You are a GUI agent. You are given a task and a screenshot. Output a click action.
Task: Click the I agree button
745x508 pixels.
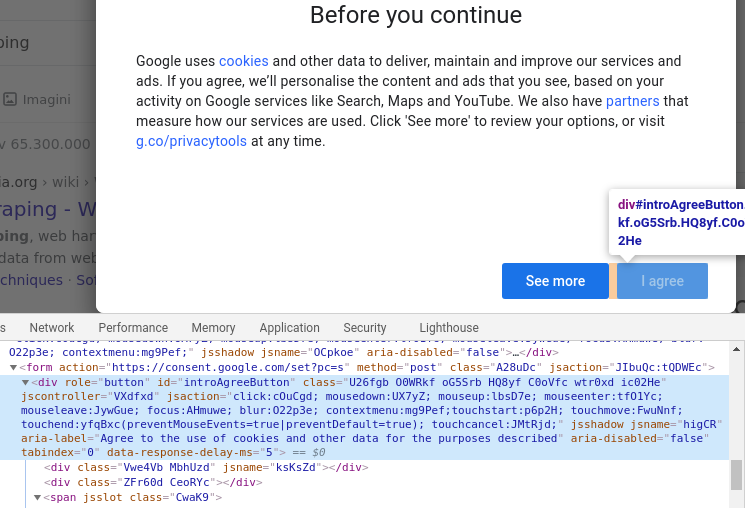pyautogui.click(x=662, y=281)
